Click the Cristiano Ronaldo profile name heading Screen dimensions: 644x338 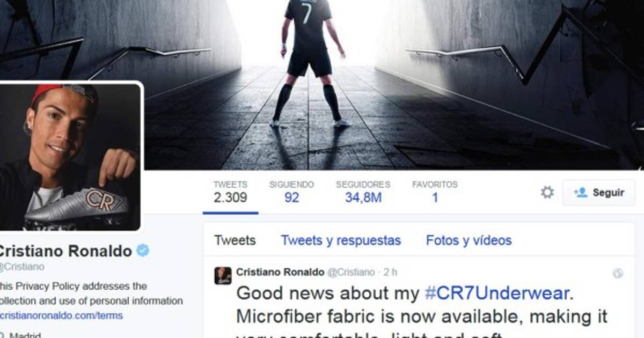[x=65, y=251]
